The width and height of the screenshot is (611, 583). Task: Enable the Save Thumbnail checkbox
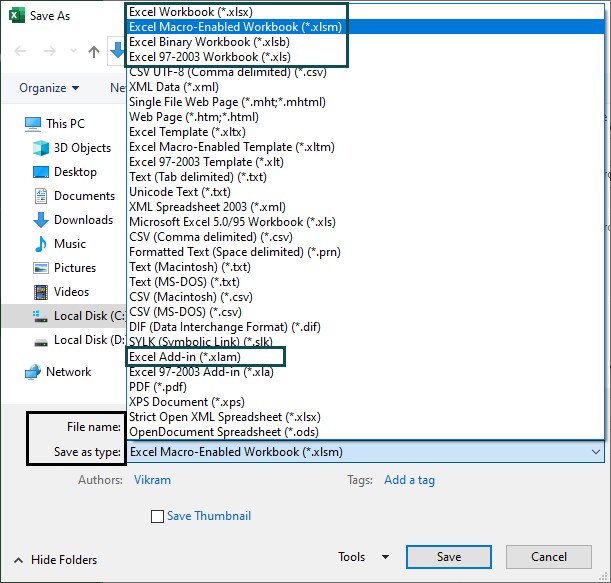point(157,516)
